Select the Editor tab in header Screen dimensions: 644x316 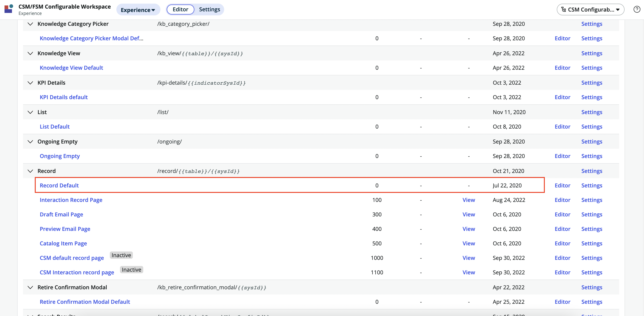(180, 10)
